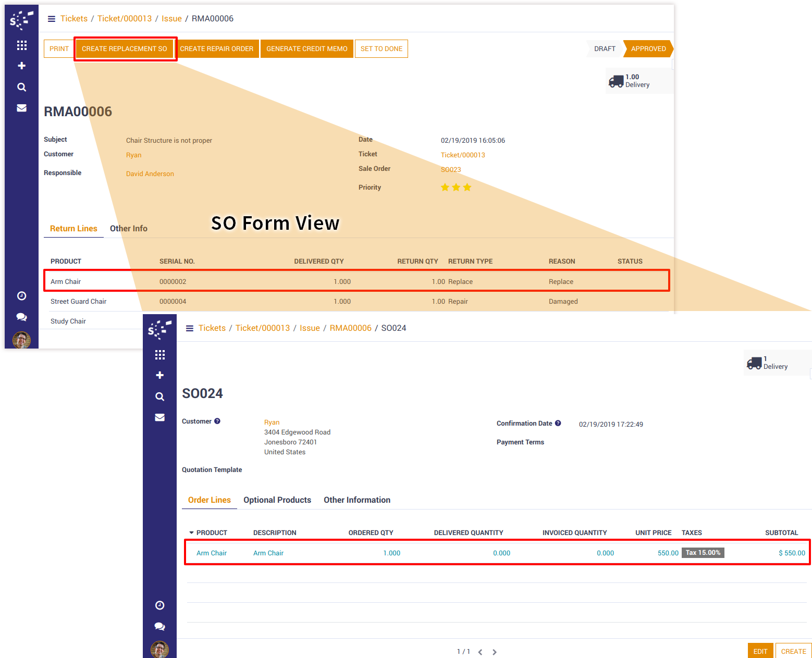Open the clock activities icon in SO024 sidebar

pos(160,605)
